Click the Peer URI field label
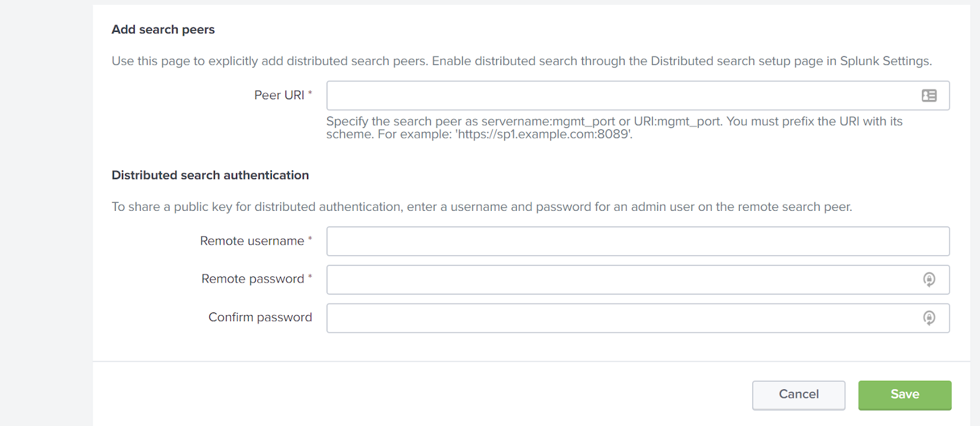Image resolution: width=980 pixels, height=426 pixels. [x=279, y=95]
